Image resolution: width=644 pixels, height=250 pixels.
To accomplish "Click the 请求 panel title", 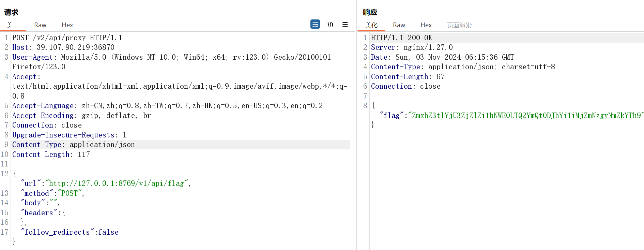I will tap(11, 12).
